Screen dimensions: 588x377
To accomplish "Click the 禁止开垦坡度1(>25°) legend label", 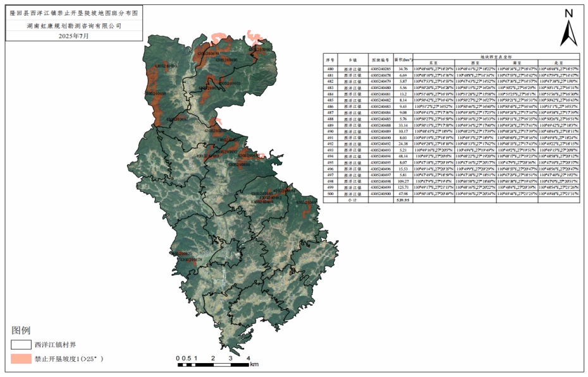I will coord(69,359).
